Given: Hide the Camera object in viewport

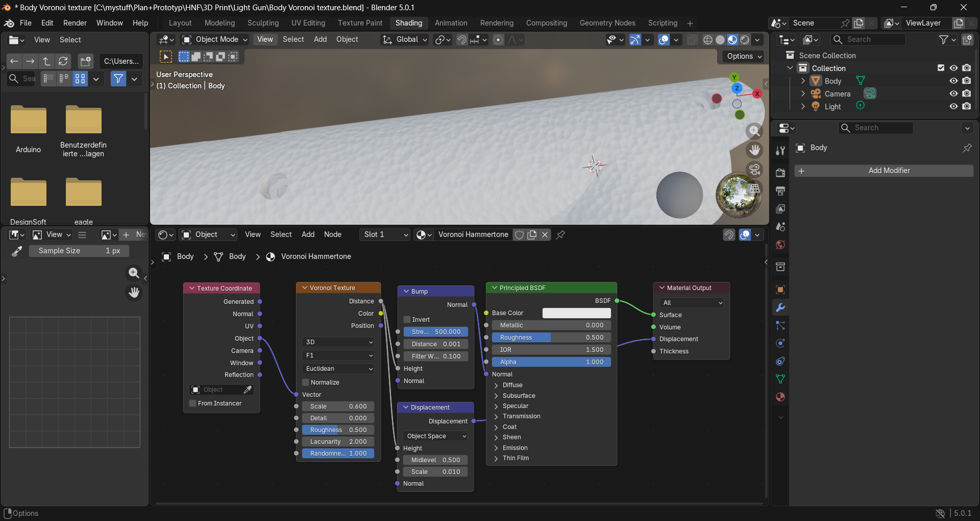Looking at the screenshot, I should 953,93.
